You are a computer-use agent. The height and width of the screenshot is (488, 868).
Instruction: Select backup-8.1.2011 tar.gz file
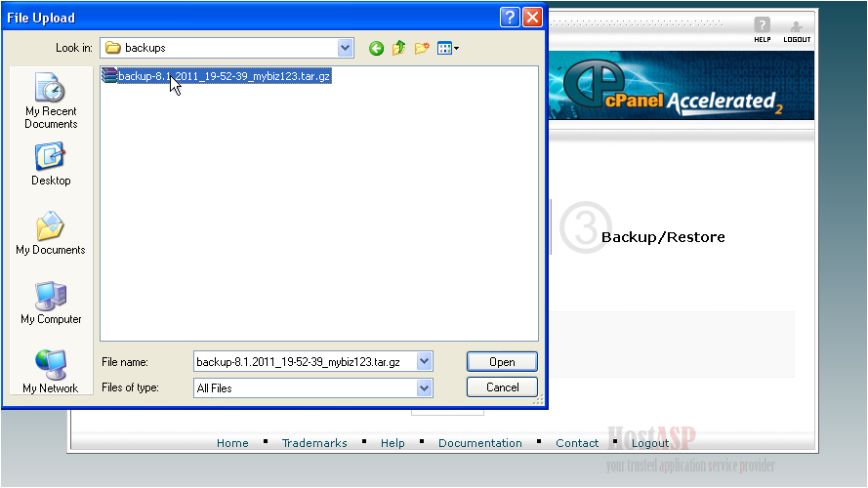point(224,76)
